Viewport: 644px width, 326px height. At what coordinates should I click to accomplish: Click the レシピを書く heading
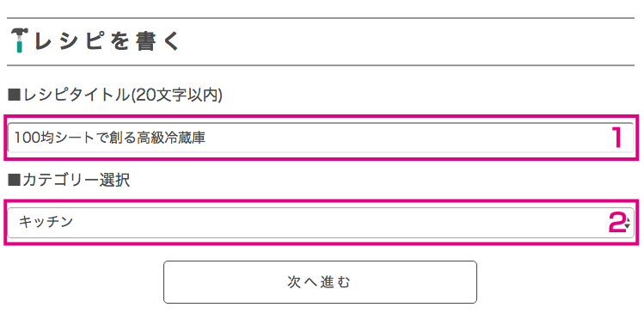[x=107, y=40]
